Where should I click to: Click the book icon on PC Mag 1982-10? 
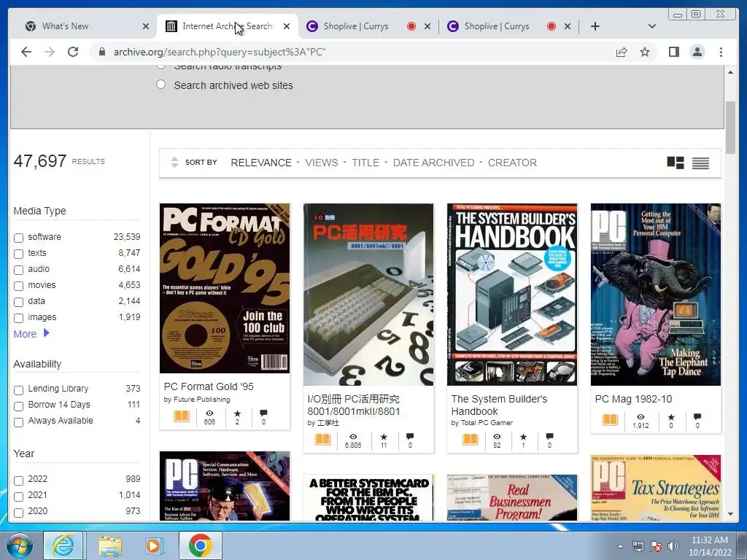611,419
